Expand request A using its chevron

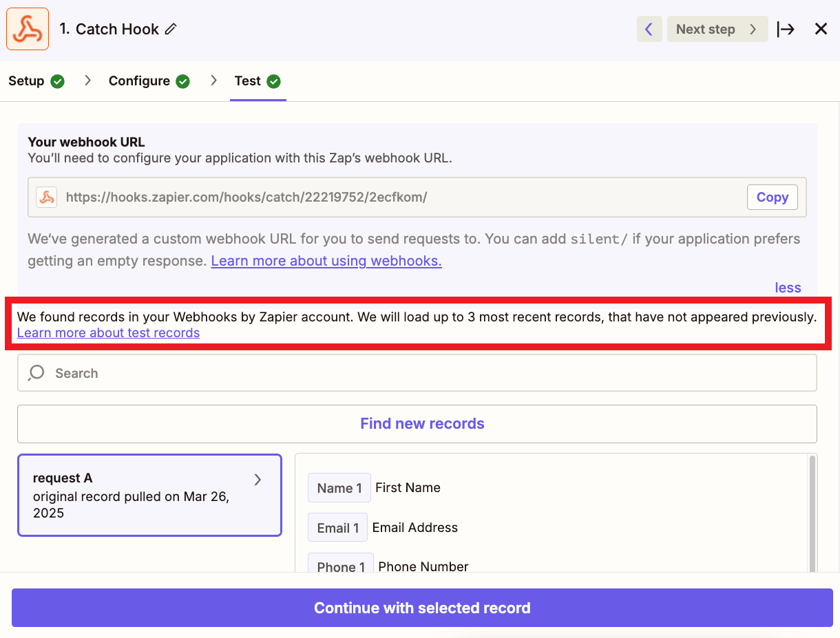(258, 480)
